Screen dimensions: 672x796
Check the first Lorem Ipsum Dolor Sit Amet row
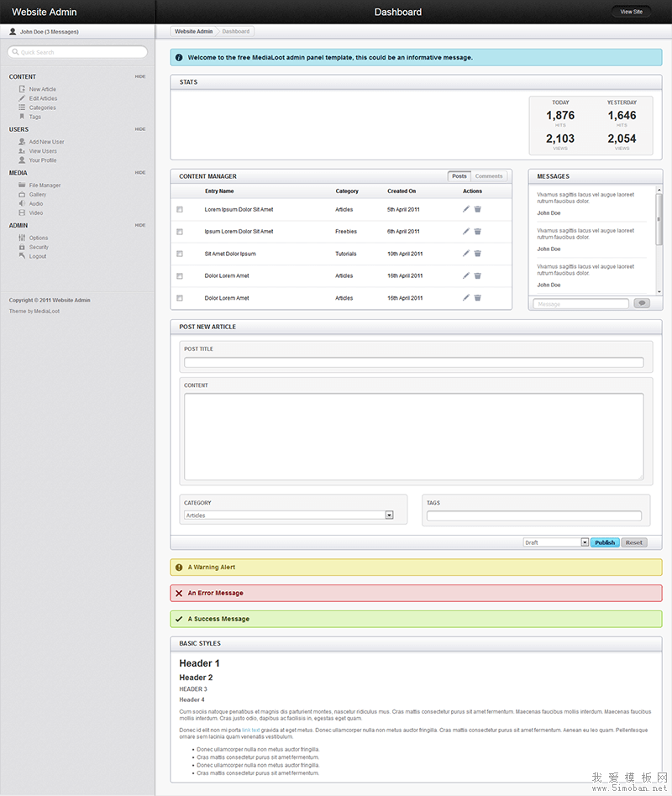click(180, 210)
